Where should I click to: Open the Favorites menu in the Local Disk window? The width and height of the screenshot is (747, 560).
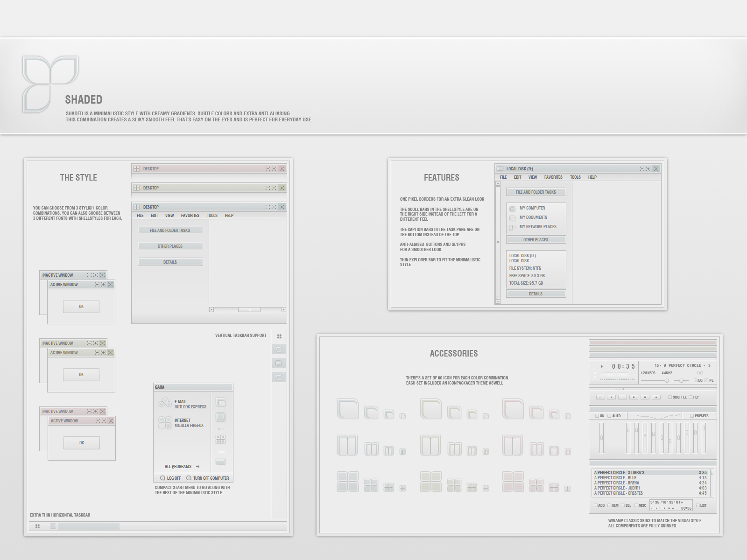pos(553,177)
